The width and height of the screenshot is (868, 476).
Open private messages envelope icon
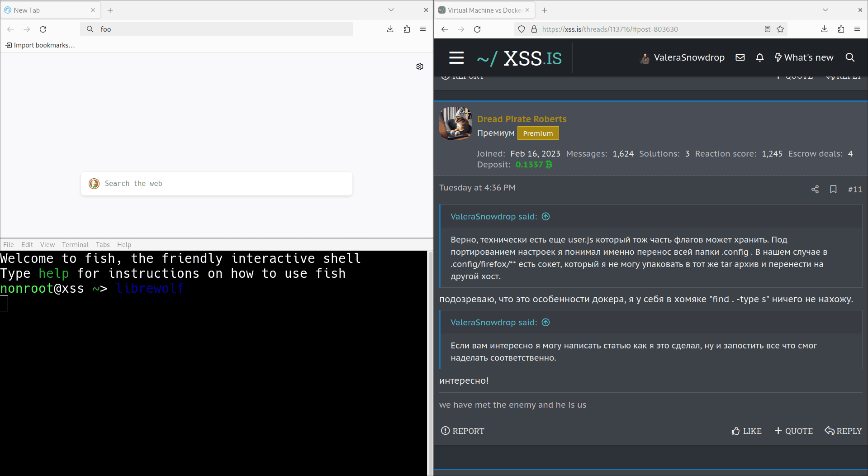click(740, 57)
